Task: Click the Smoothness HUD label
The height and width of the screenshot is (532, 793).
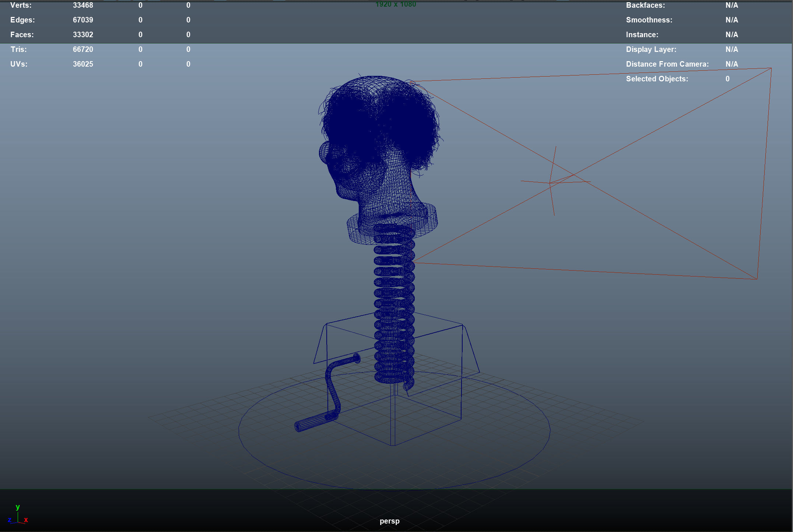Action: (x=649, y=20)
